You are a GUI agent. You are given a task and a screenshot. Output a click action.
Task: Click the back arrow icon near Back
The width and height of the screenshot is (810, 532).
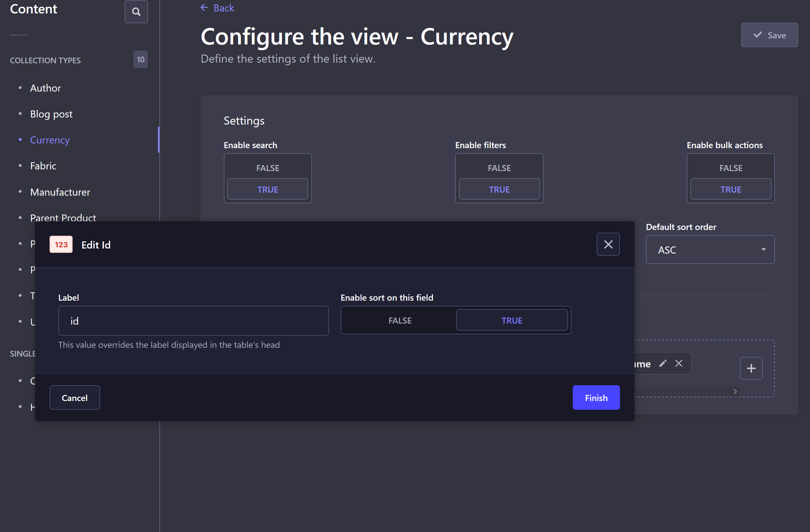click(x=204, y=7)
